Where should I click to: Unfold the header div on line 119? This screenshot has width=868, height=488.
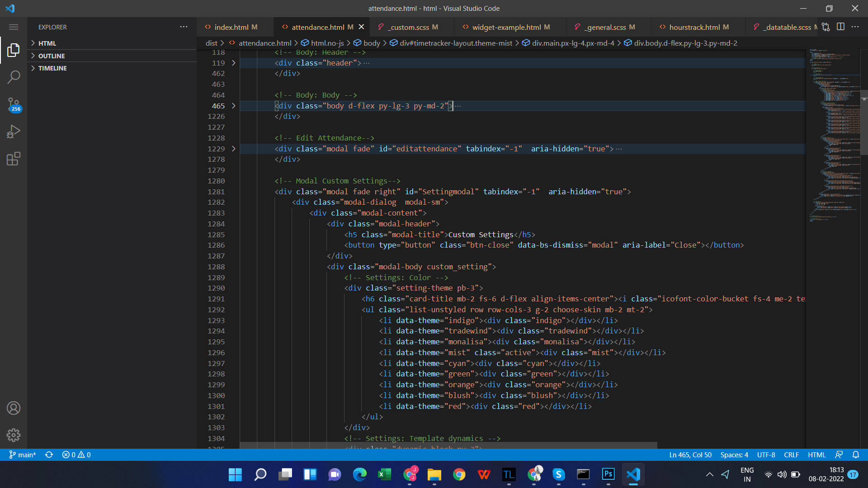click(x=234, y=63)
